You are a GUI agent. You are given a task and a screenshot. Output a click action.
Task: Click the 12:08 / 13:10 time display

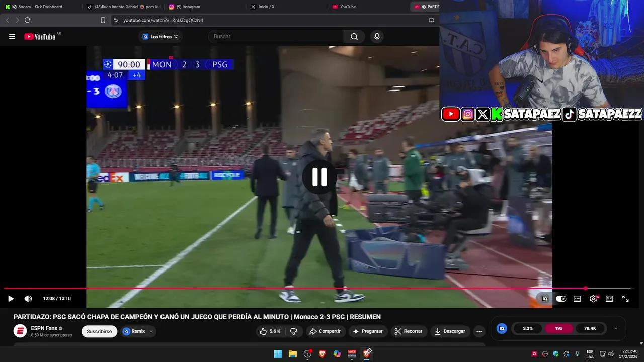click(57, 299)
